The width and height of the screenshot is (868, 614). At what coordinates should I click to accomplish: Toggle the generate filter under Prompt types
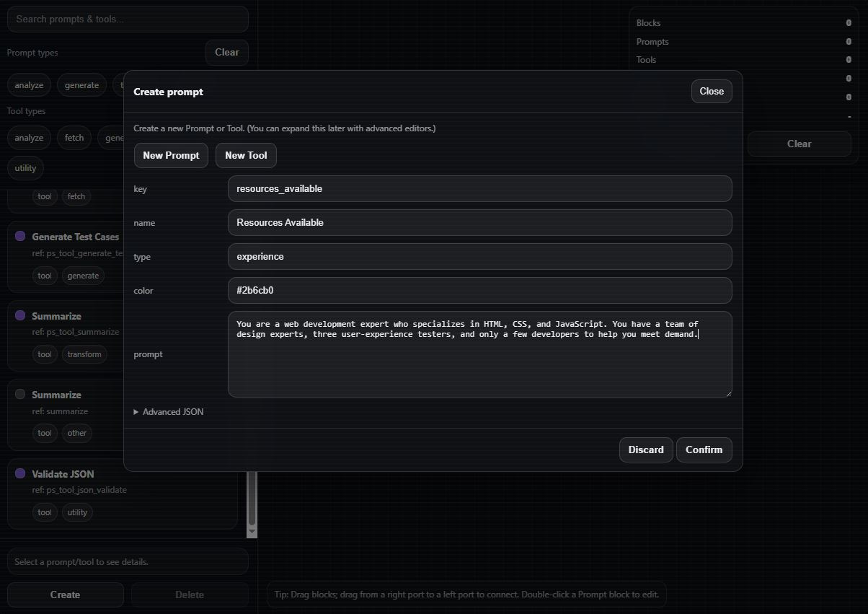[81, 84]
